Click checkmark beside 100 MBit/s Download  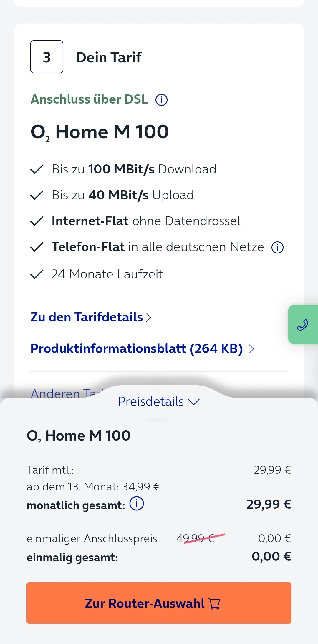pyautogui.click(x=37, y=169)
